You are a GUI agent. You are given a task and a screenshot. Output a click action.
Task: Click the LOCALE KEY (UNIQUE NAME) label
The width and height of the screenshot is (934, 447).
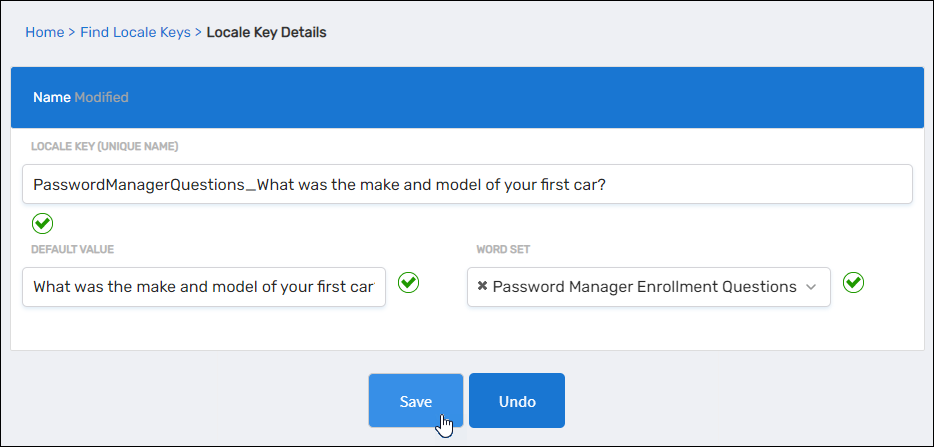104,147
